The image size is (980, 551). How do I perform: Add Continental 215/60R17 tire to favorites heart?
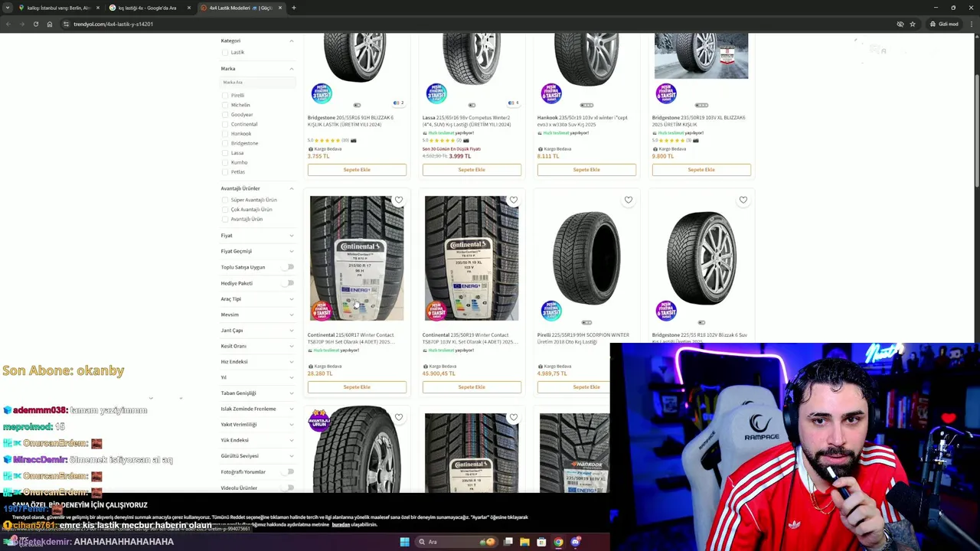tap(398, 201)
